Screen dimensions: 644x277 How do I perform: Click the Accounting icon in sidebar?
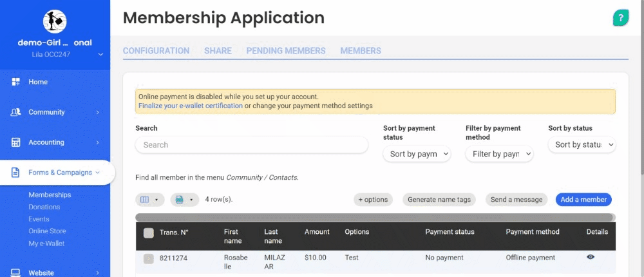click(16, 142)
